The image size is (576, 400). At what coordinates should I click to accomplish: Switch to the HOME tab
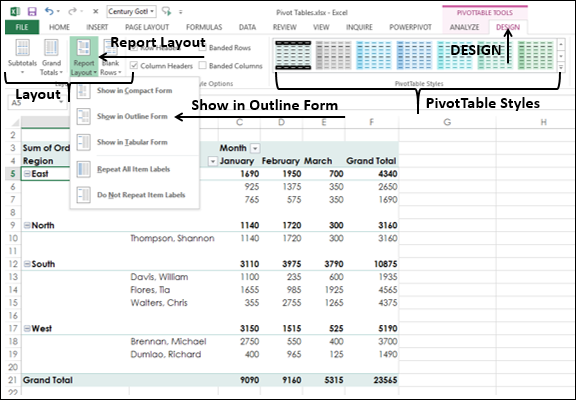pos(60,27)
